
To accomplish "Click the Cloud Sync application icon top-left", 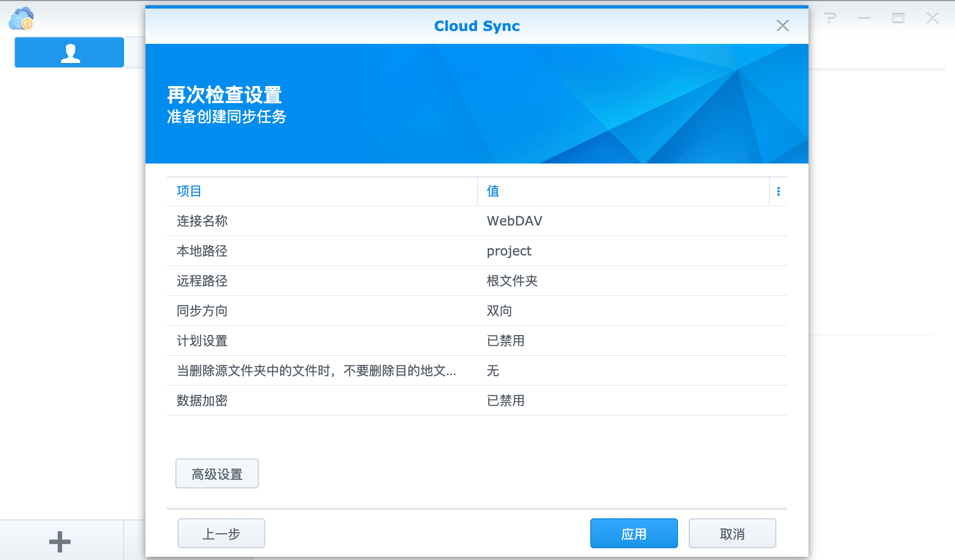I will point(20,19).
